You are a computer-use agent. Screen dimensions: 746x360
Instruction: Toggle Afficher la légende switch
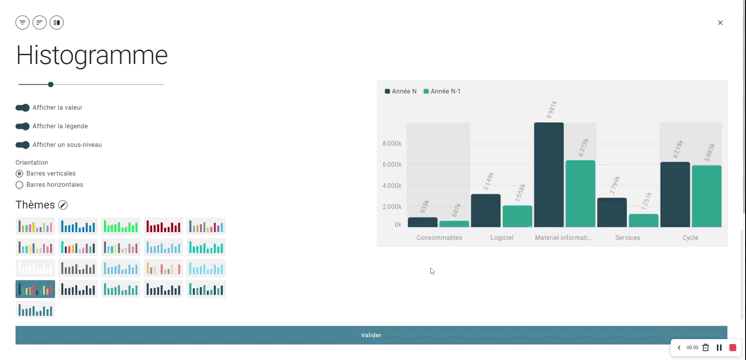[x=22, y=126]
